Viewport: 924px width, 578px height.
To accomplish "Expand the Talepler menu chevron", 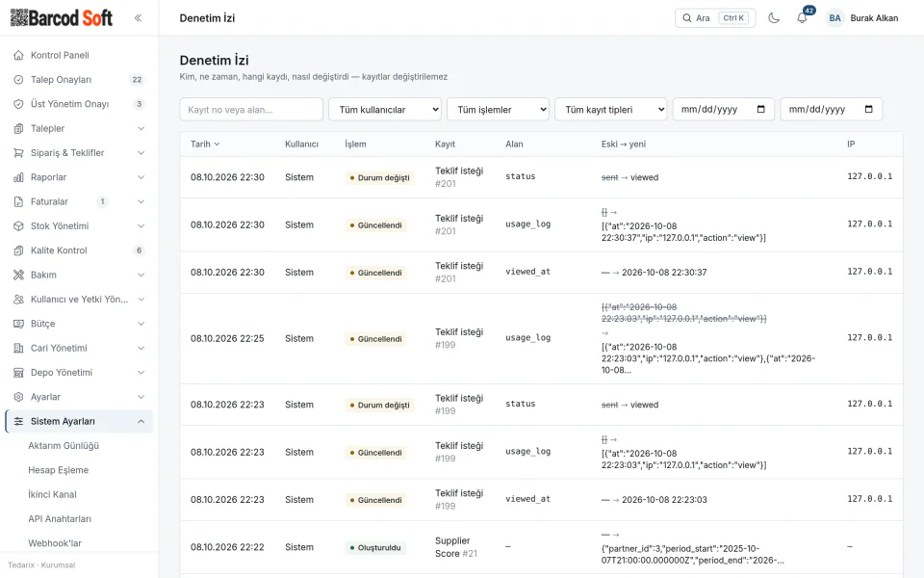I will pos(141,128).
